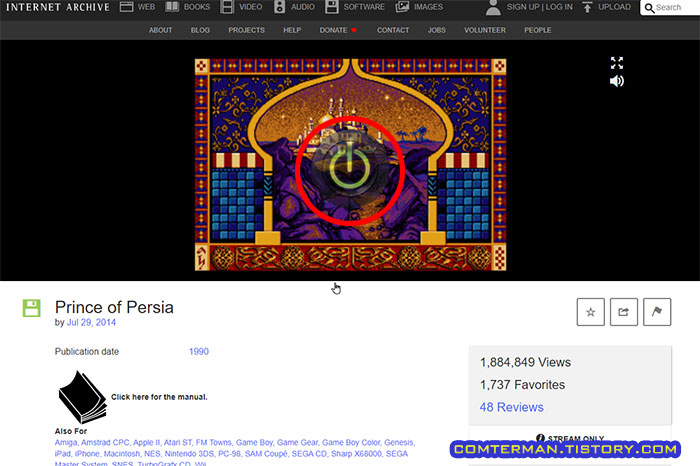Viewport: 700px width, 466px height.
Task: Open the Game Gear link
Action: click(297, 442)
